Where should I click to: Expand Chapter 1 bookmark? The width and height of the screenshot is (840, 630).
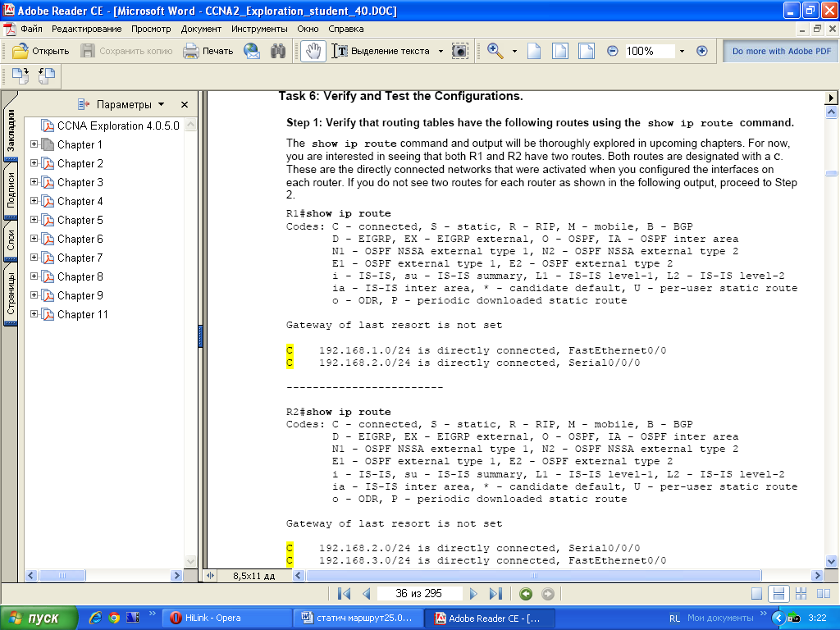click(x=34, y=144)
